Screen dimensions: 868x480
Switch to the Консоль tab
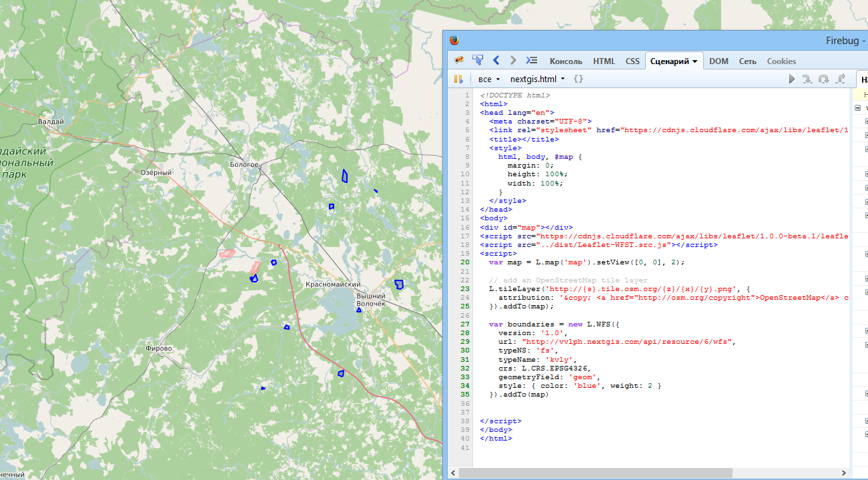pos(566,61)
